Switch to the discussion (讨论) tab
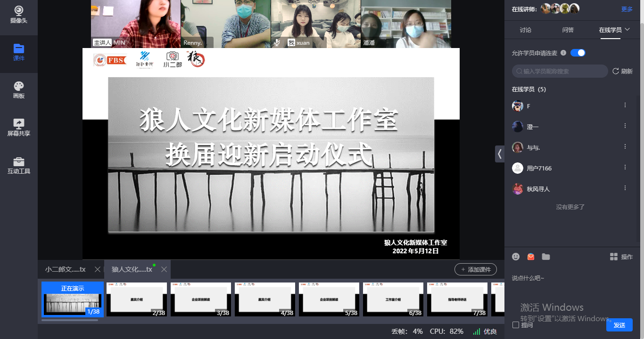The image size is (644, 339). (x=525, y=30)
